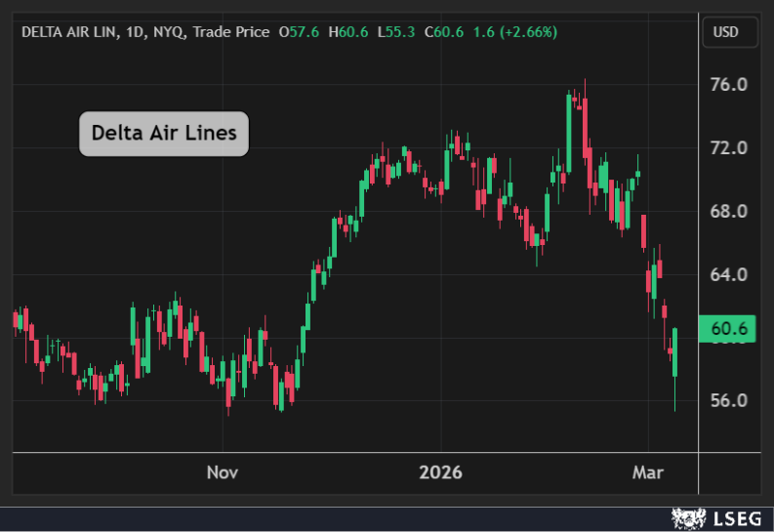
Task: Click the Mar label on time axis
Action: coord(648,472)
